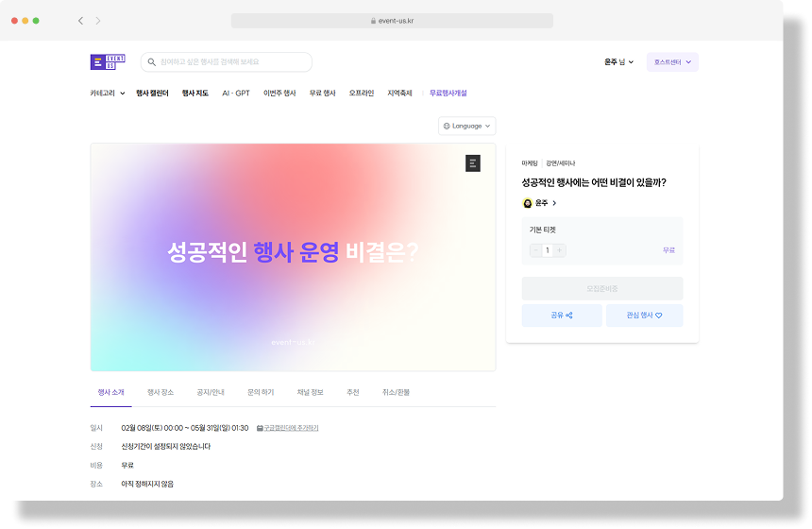The width and height of the screenshot is (812, 529).
Task: Switch to 채널 정보 tab
Action: pyautogui.click(x=311, y=393)
